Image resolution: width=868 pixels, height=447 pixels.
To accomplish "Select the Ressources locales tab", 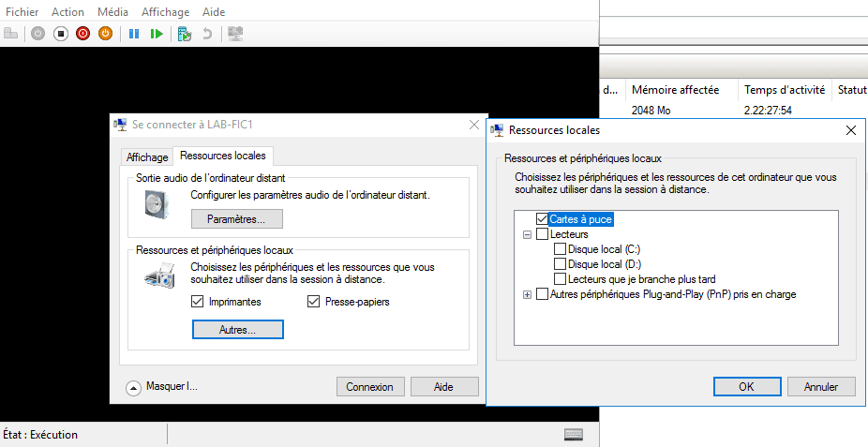I will click(x=223, y=156).
